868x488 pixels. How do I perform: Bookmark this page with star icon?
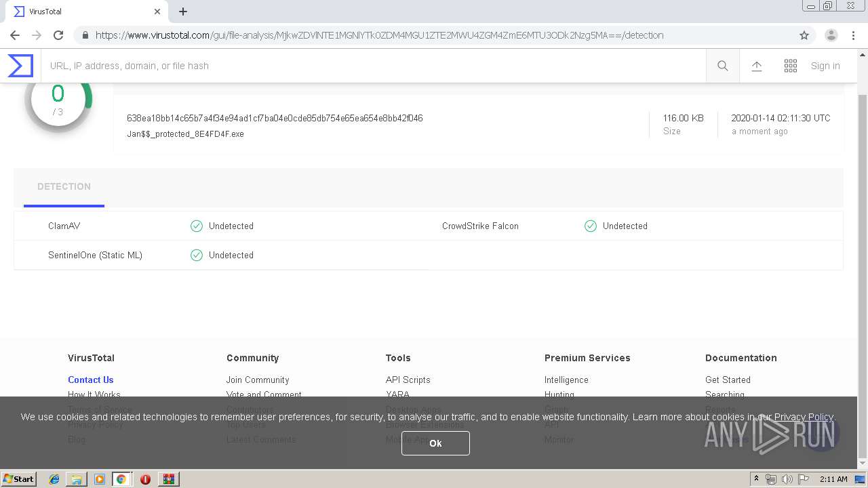[804, 35]
